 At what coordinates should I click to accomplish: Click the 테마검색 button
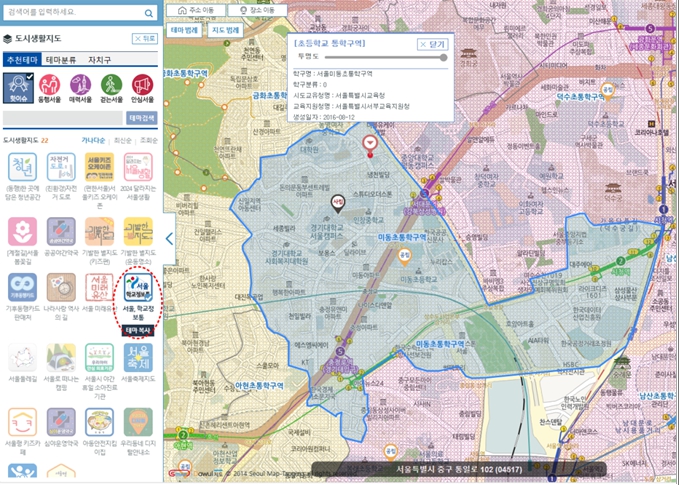[x=142, y=118]
